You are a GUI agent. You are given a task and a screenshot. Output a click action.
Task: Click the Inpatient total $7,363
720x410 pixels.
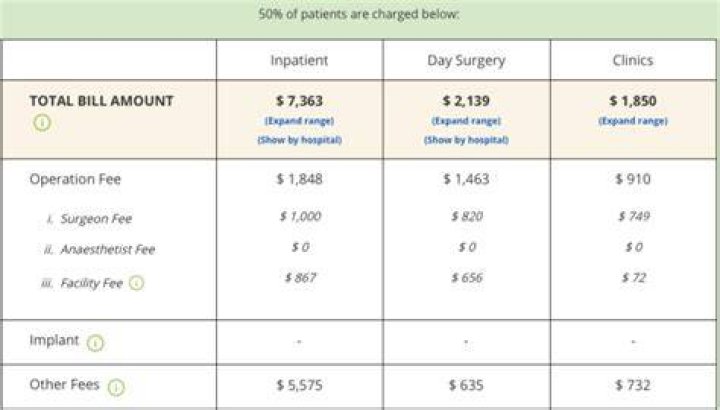299,101
